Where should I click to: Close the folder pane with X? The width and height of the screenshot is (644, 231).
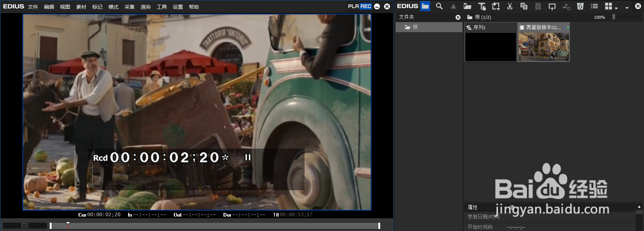458,17
